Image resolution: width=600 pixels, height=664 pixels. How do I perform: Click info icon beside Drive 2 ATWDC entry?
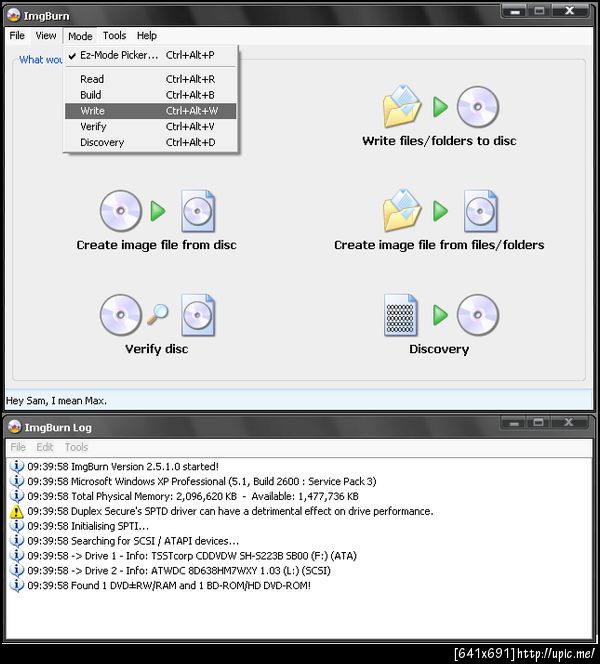(17, 570)
